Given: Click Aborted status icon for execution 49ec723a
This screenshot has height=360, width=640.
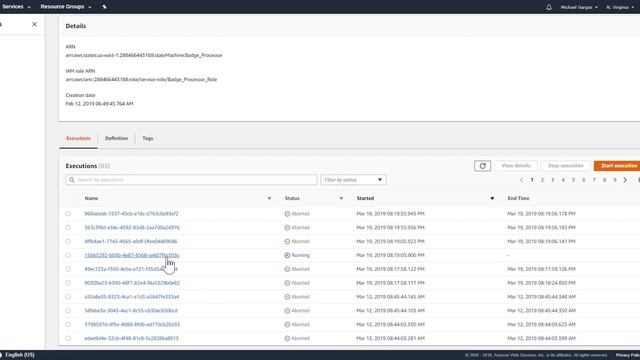Looking at the screenshot, I should coord(287,269).
